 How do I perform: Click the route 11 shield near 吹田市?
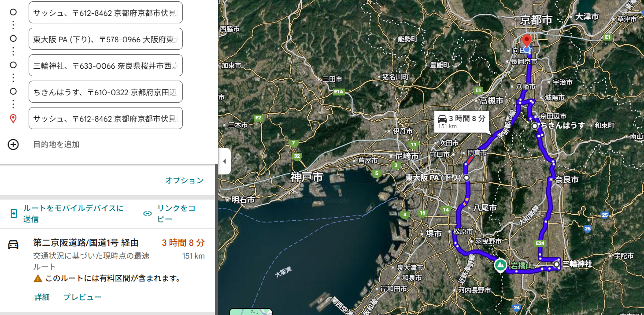[x=413, y=145]
